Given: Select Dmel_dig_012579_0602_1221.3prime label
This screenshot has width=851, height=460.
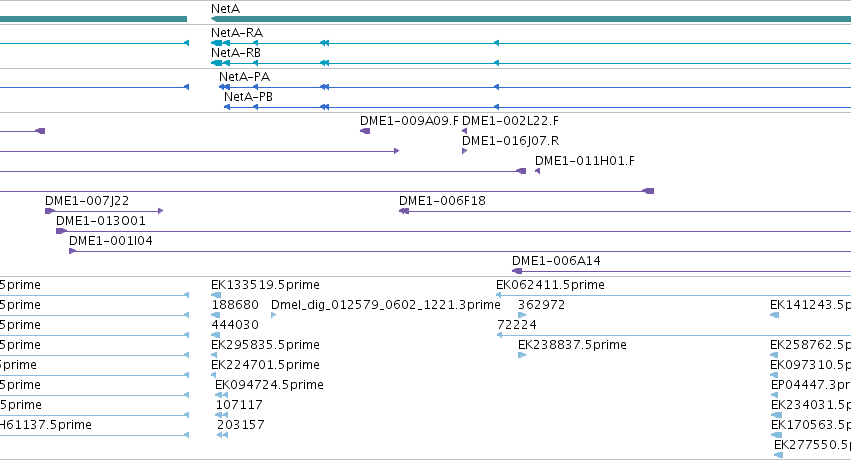Looking at the screenshot, I should [x=385, y=305].
